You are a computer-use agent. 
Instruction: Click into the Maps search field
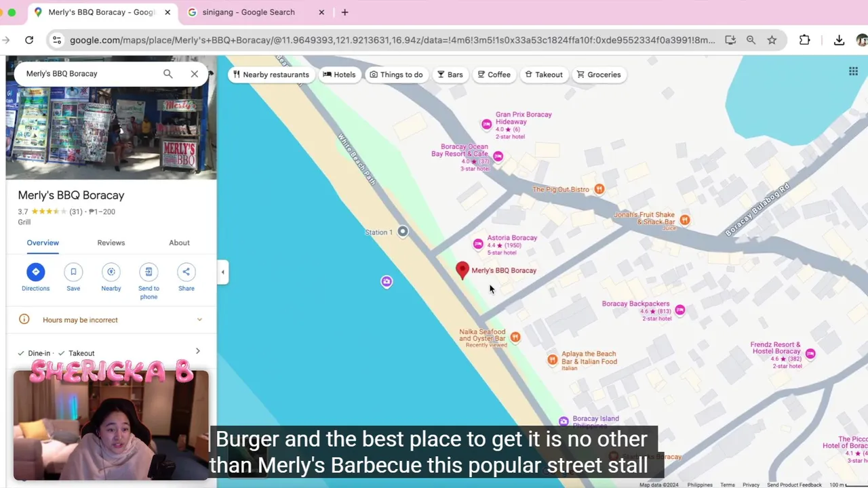coord(92,74)
